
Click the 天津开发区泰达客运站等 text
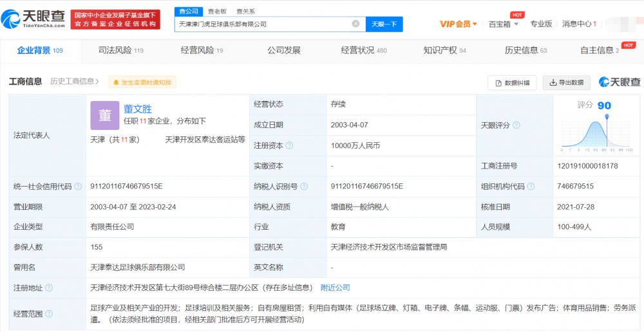205,140
